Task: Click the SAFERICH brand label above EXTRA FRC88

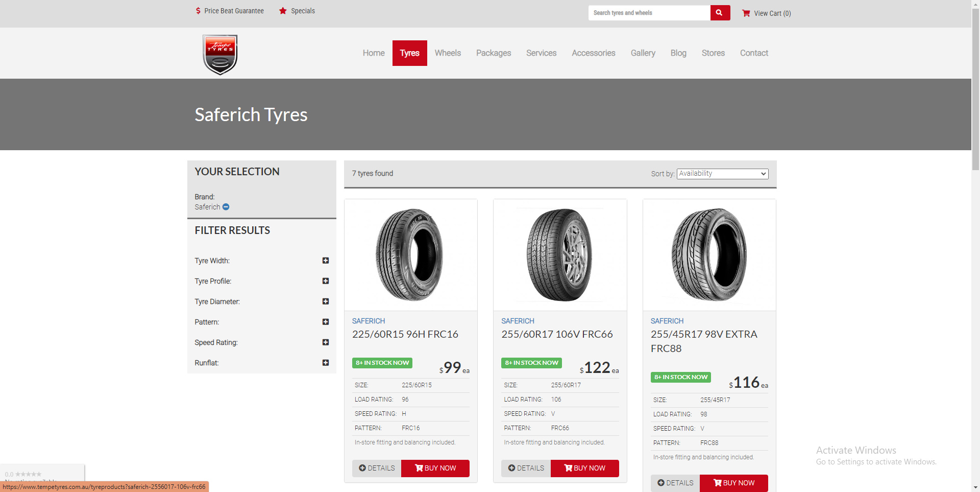Action: [667, 321]
